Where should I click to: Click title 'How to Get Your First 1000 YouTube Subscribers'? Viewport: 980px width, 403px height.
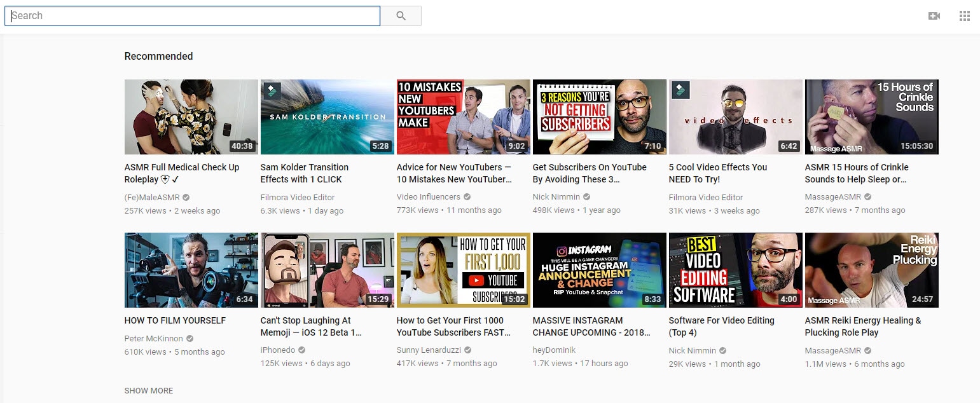[453, 326]
